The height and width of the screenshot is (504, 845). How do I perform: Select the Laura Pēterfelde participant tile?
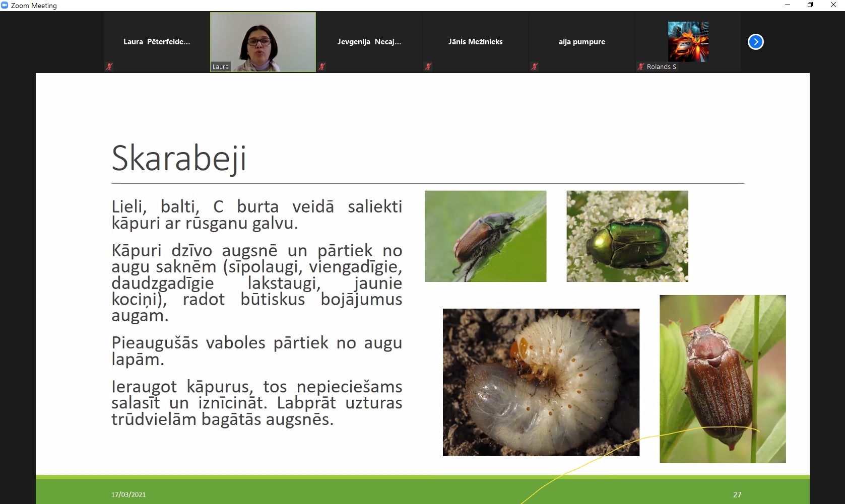click(157, 42)
